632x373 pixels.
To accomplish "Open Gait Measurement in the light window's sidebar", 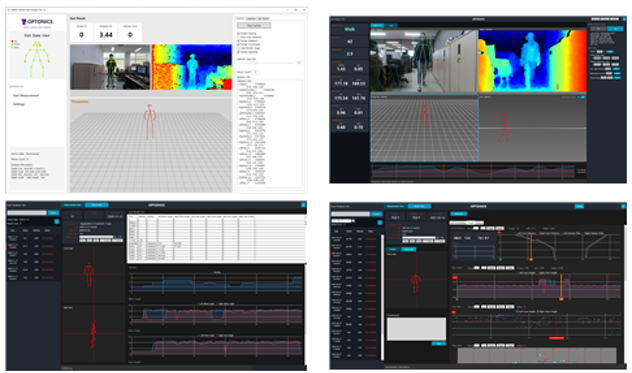I will click(x=26, y=96).
